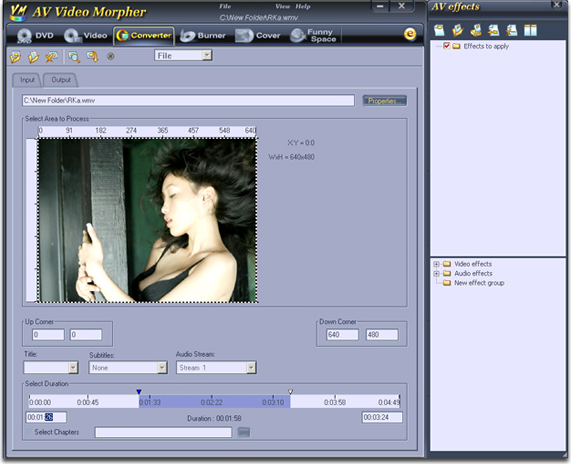
Task: Open the Help menu
Action: pyautogui.click(x=303, y=6)
